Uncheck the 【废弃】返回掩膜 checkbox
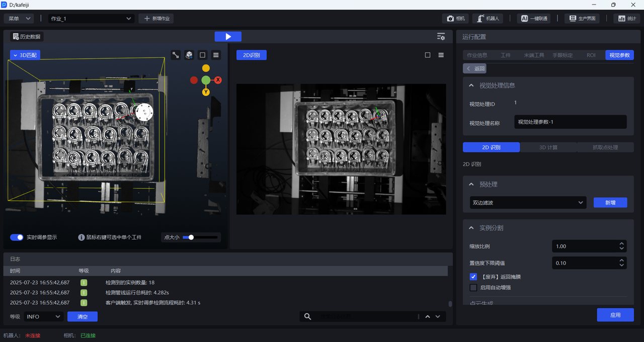Viewport: 644px width, 342px height. coord(473,277)
